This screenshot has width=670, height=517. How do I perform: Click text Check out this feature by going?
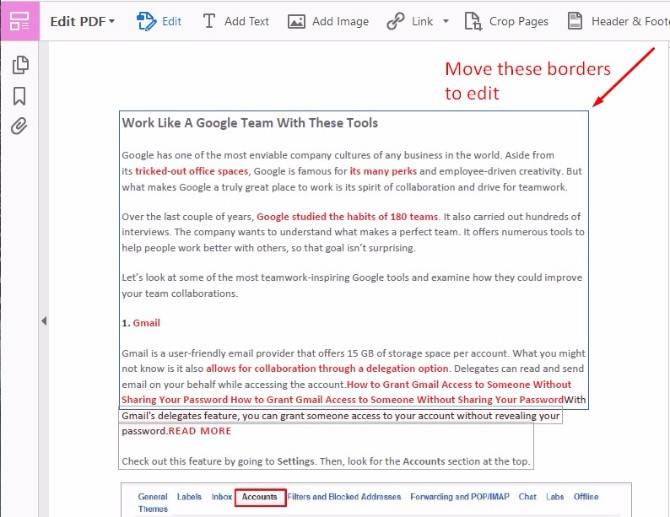point(326,461)
